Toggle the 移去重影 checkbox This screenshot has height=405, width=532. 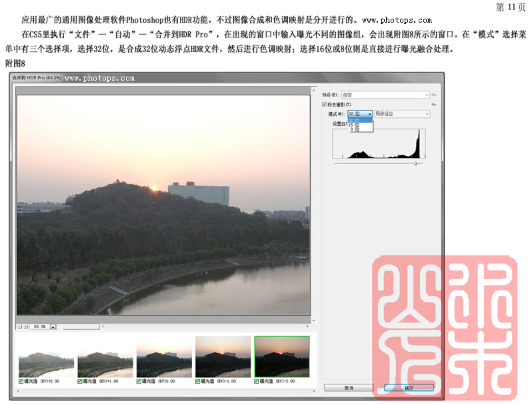(x=325, y=105)
